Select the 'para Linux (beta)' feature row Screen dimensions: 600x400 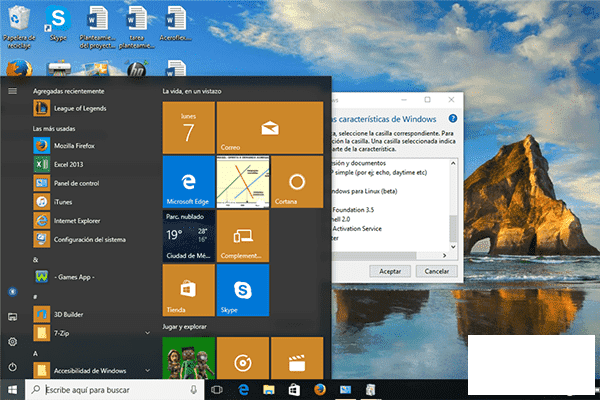click(365, 191)
